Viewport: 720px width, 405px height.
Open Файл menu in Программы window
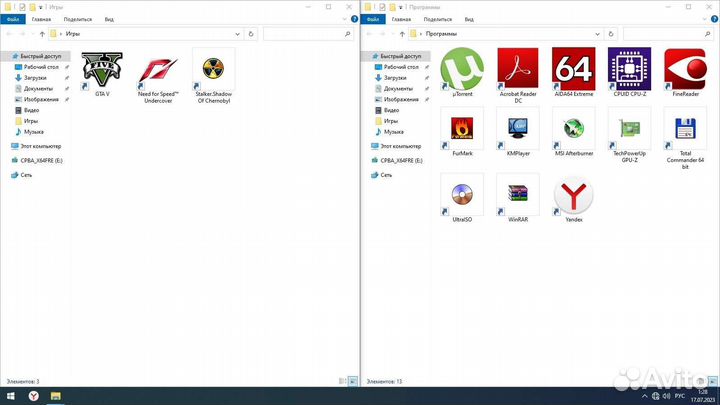click(373, 19)
